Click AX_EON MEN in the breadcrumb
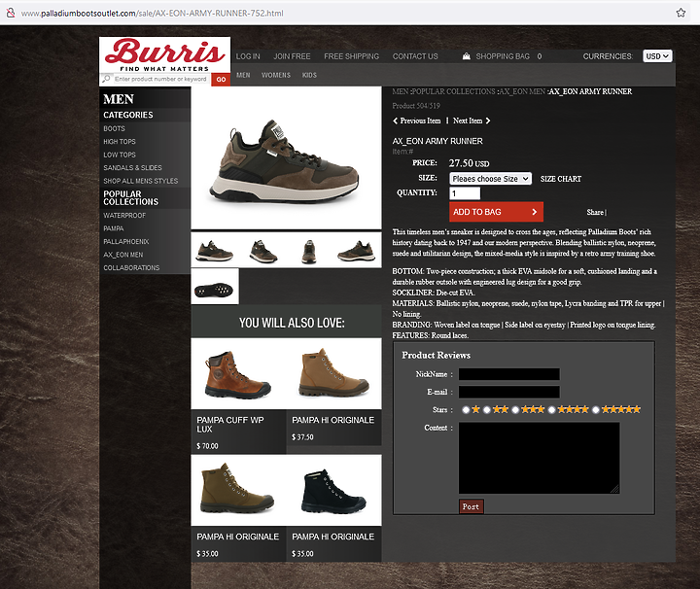 point(523,91)
